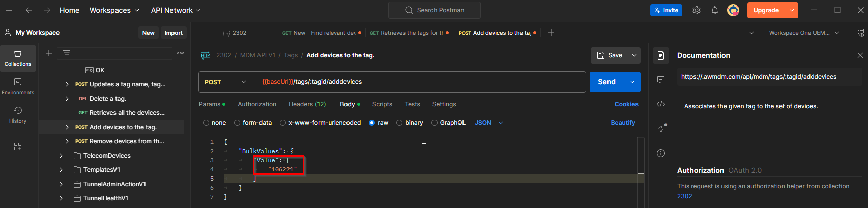868x208 pixels.
Task: Open the POST method dropdown
Action: tap(225, 82)
